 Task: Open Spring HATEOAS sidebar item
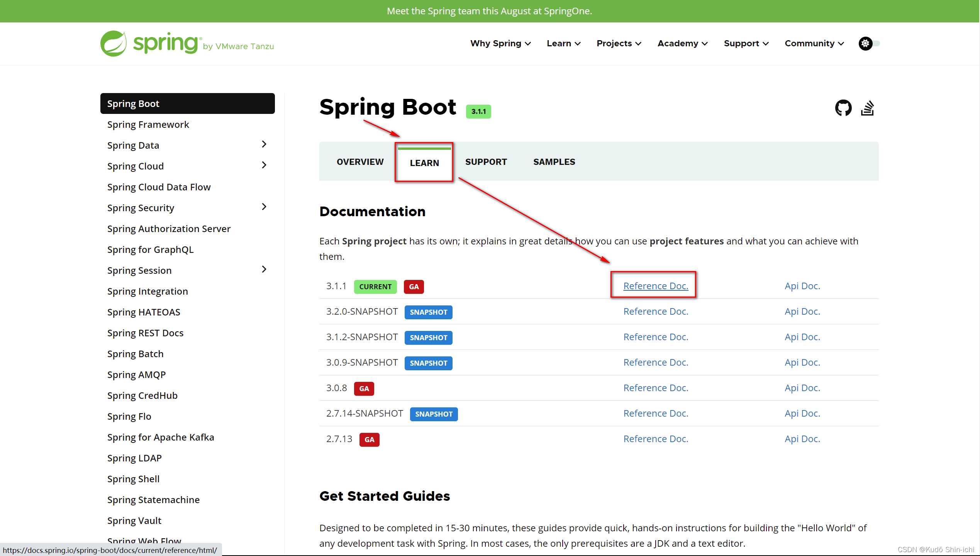144,312
